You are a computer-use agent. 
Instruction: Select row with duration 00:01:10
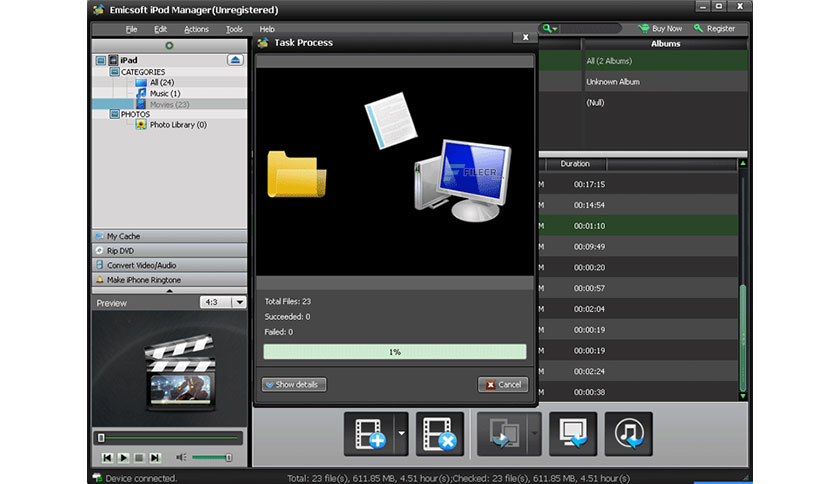pos(638,226)
